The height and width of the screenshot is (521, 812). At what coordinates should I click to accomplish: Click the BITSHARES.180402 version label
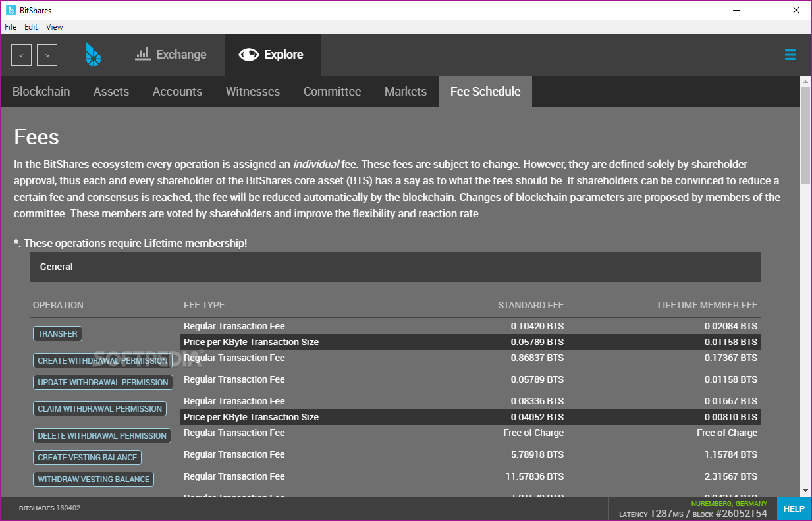tap(49, 508)
